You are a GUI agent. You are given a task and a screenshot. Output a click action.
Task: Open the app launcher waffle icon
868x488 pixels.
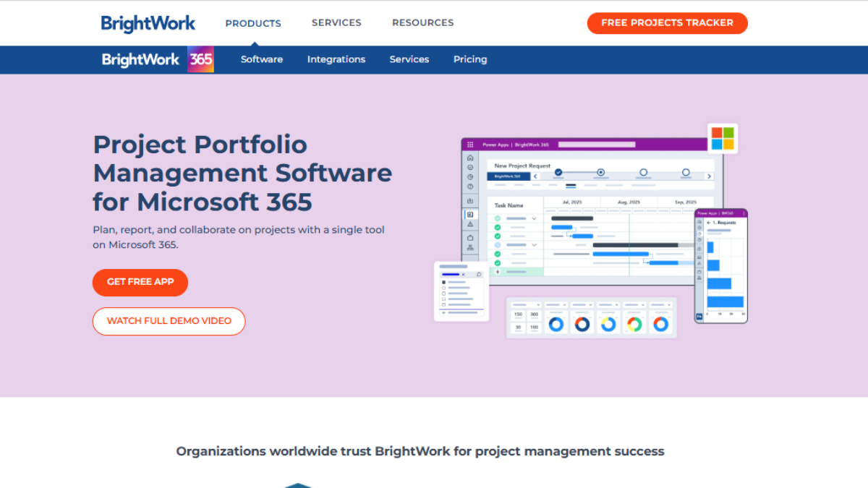point(470,144)
